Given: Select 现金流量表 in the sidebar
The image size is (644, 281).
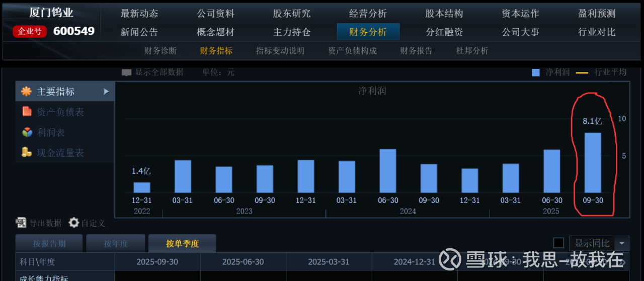Looking at the screenshot, I should point(60,153).
